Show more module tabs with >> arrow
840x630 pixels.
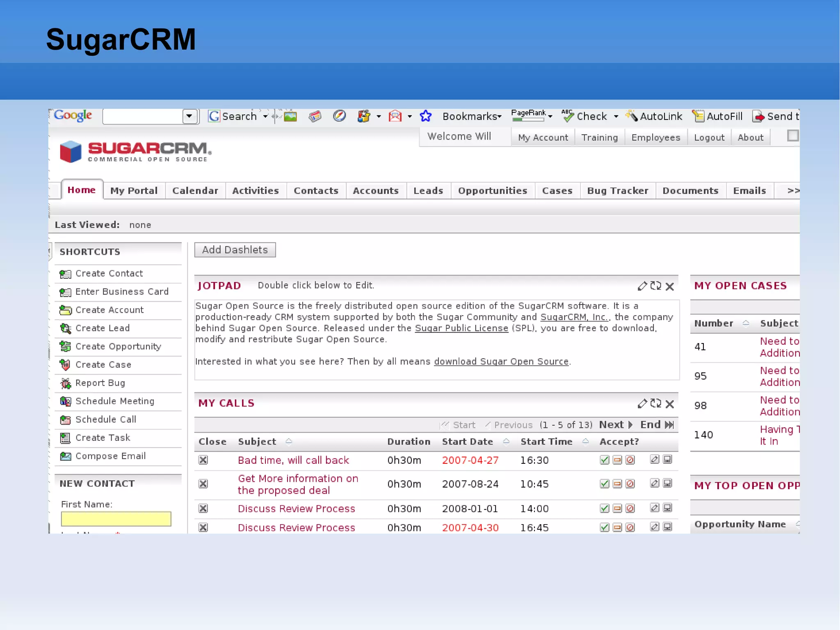coord(793,191)
